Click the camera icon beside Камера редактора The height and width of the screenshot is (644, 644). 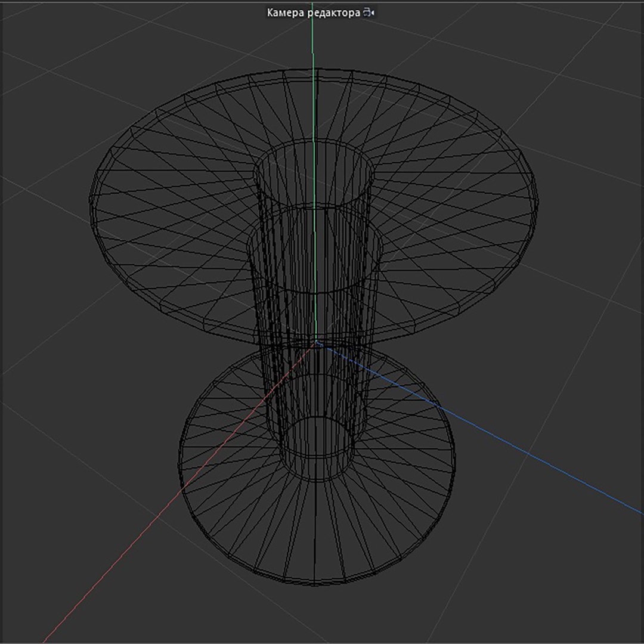click(369, 13)
